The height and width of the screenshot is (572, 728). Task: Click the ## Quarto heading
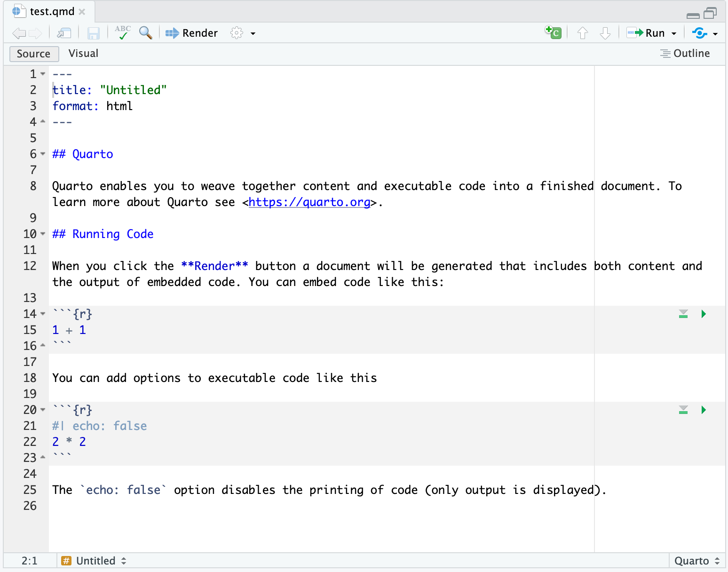click(x=83, y=154)
